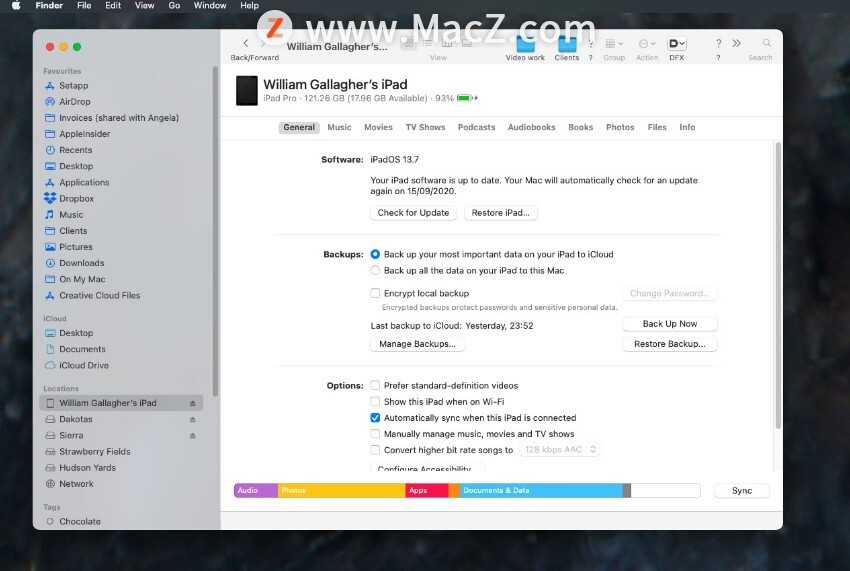Click the Check for Update button

pyautogui.click(x=413, y=213)
